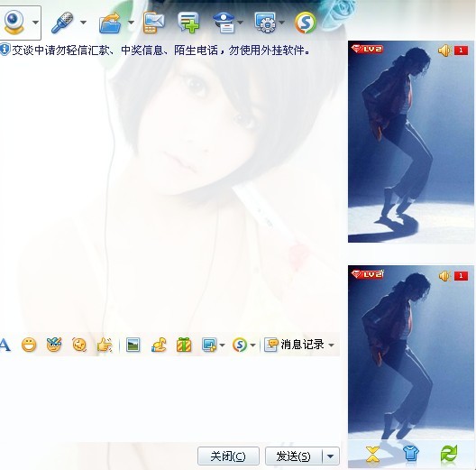The width and height of the screenshot is (476, 470).
Task: Open the gift box icon
Action: [184, 345]
